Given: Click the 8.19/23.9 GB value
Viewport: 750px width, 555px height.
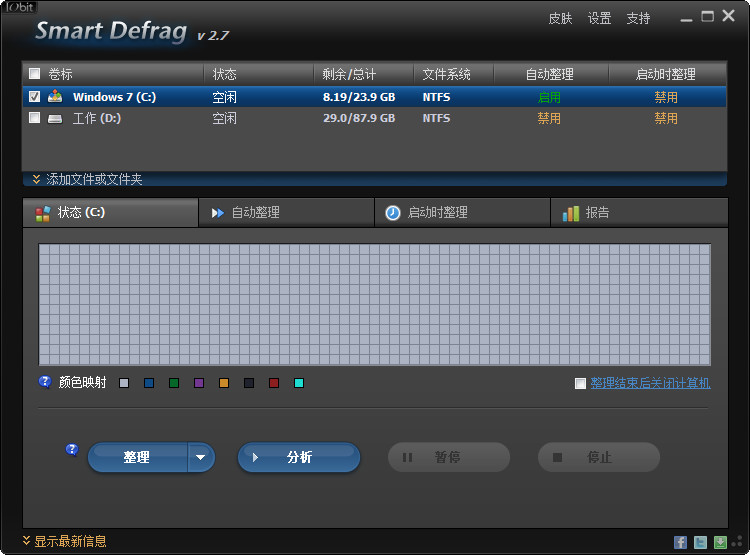Looking at the screenshot, I should click(359, 97).
